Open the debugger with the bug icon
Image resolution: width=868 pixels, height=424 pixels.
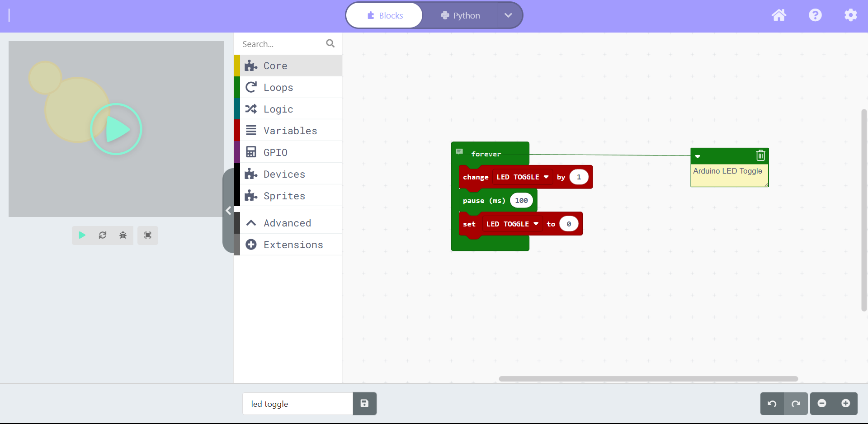tap(123, 235)
